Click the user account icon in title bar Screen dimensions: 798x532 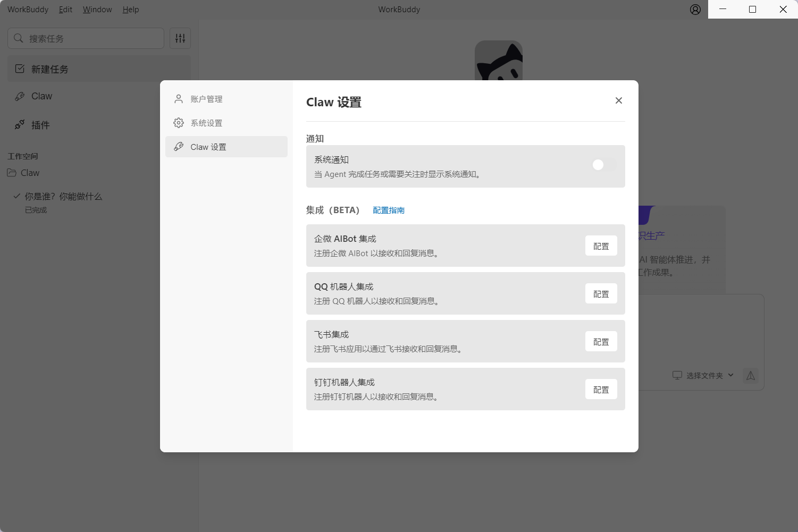695,10
